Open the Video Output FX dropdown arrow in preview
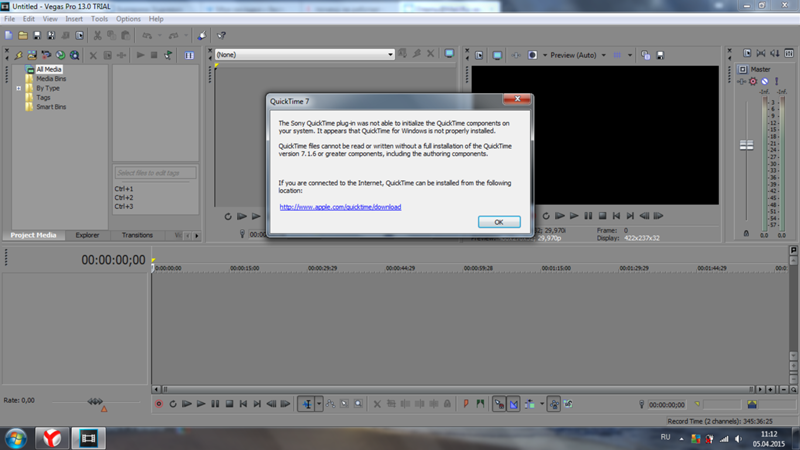800x450 pixels. pos(545,55)
